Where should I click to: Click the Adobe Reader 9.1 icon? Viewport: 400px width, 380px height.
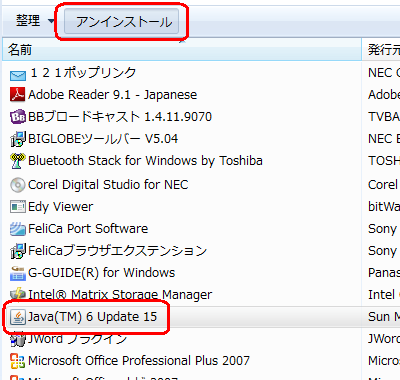[x=18, y=94]
